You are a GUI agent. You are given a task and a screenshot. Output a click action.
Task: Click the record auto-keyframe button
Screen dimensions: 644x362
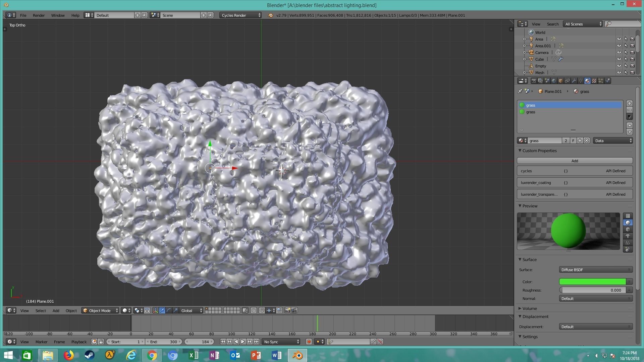coord(309,342)
